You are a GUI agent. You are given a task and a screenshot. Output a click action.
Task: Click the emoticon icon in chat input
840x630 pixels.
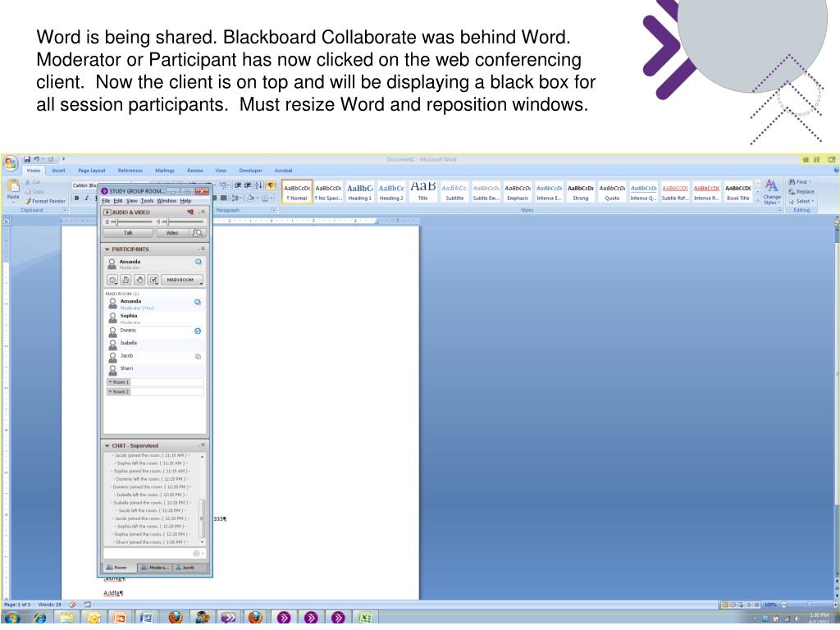coord(196,554)
